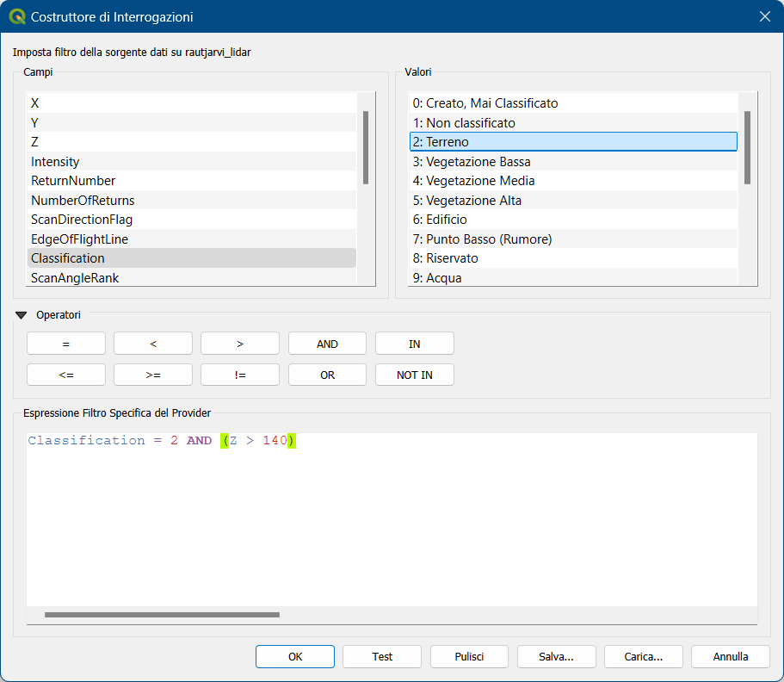Insert the greater-than-or-equal operator
The width and height of the screenshot is (784, 682).
153,375
